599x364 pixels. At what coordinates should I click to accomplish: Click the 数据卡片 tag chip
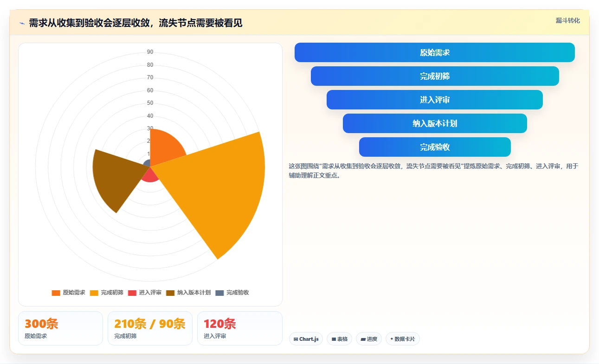(403, 339)
